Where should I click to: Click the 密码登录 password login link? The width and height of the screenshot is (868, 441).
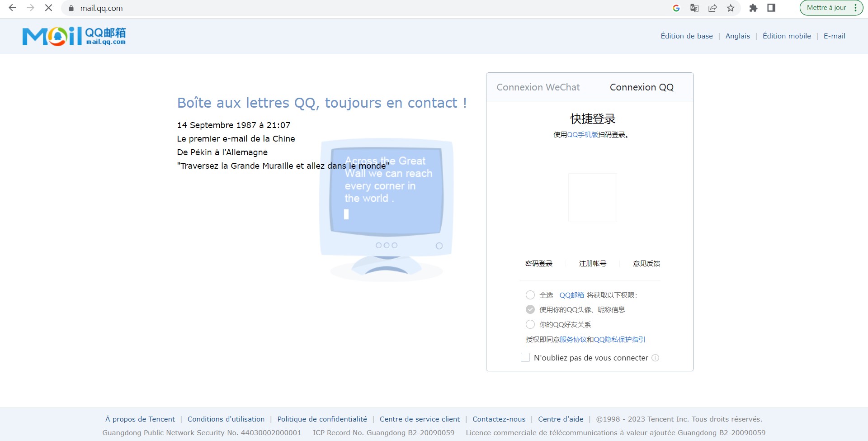pyautogui.click(x=539, y=263)
